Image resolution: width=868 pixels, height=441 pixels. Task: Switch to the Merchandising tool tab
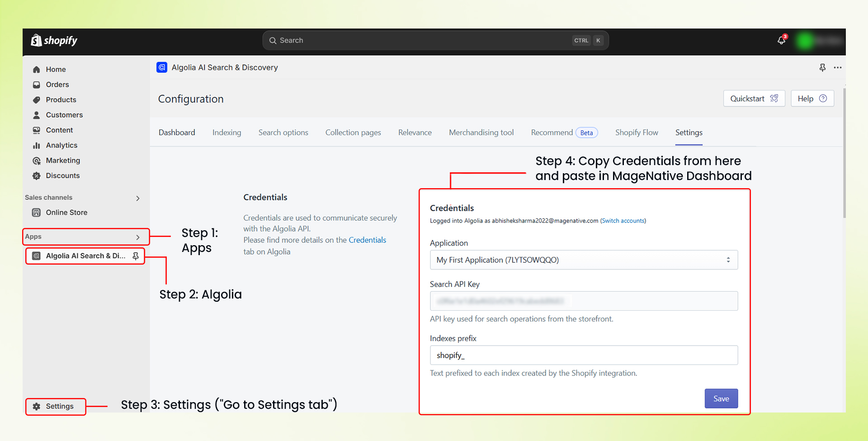(481, 132)
